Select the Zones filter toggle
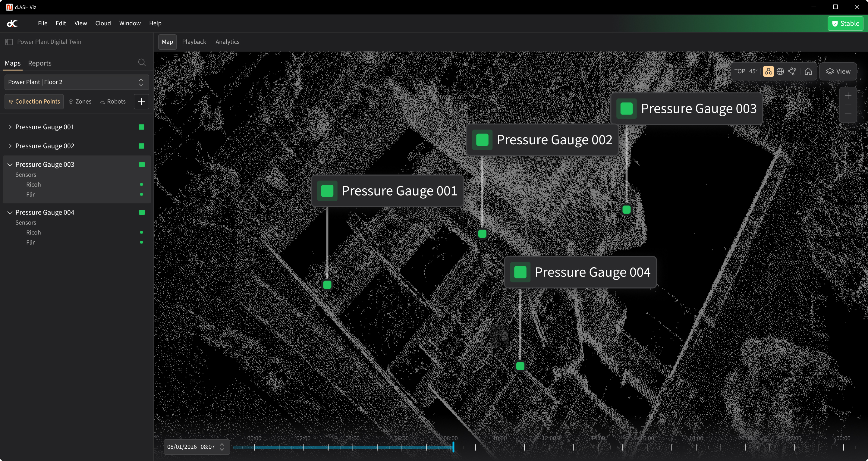 coord(80,102)
